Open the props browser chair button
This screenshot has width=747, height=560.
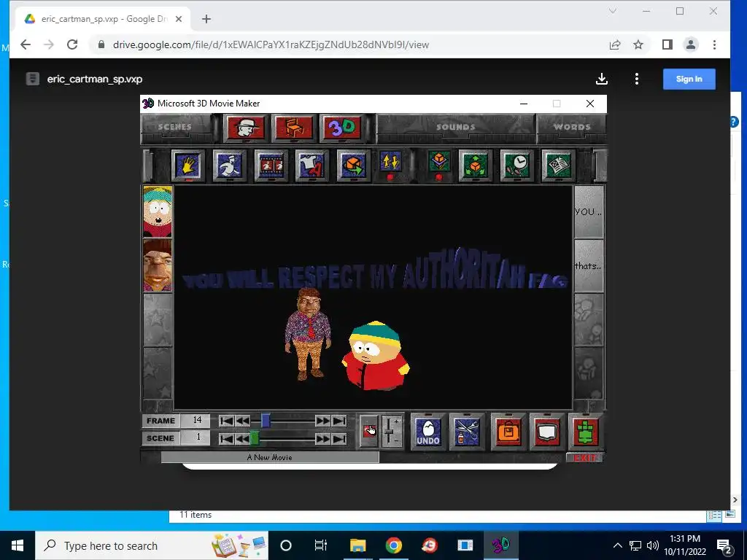[x=293, y=128]
